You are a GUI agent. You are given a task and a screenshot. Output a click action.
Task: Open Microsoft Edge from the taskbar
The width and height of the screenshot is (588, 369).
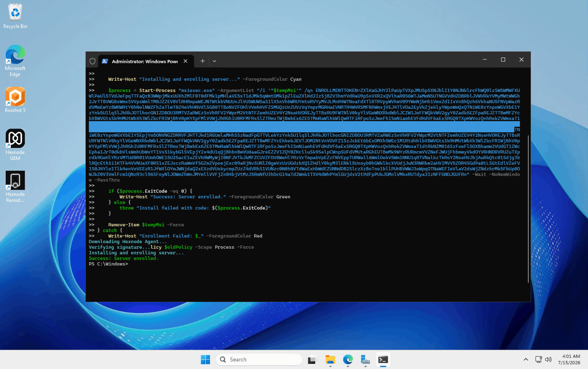point(348,360)
